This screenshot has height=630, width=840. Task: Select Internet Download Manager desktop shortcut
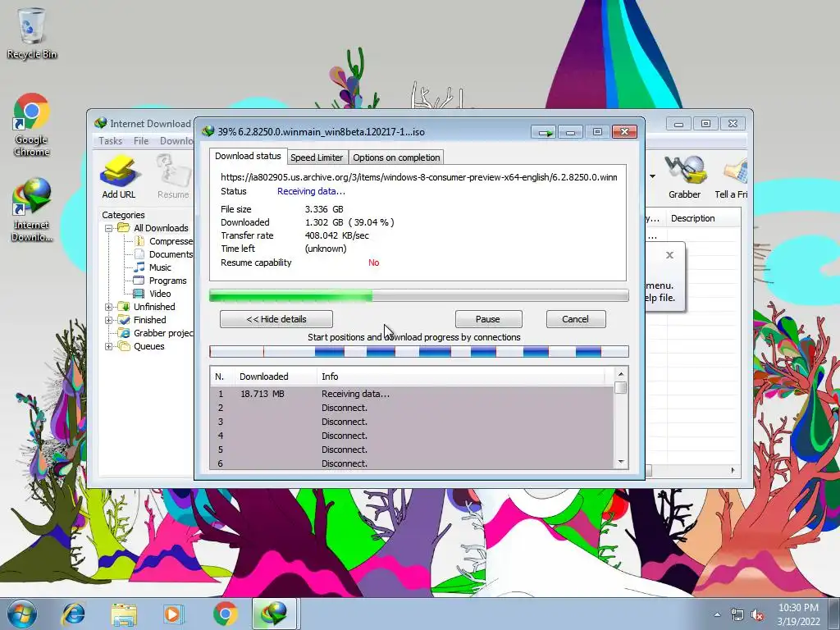coord(32,210)
